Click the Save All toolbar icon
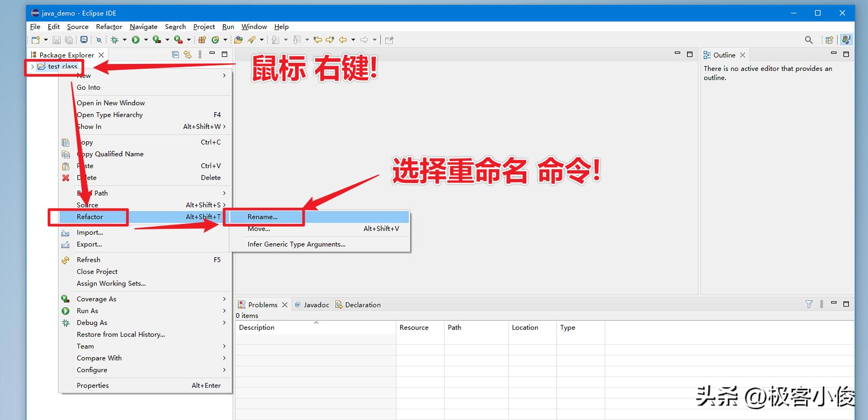The height and width of the screenshot is (420, 868). [x=69, y=40]
